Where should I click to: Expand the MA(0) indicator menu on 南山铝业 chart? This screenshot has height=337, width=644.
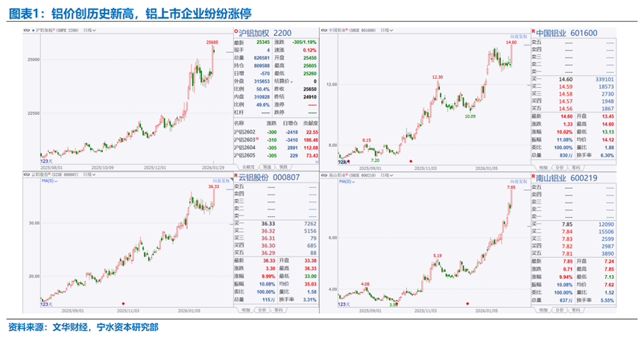coord(347,181)
